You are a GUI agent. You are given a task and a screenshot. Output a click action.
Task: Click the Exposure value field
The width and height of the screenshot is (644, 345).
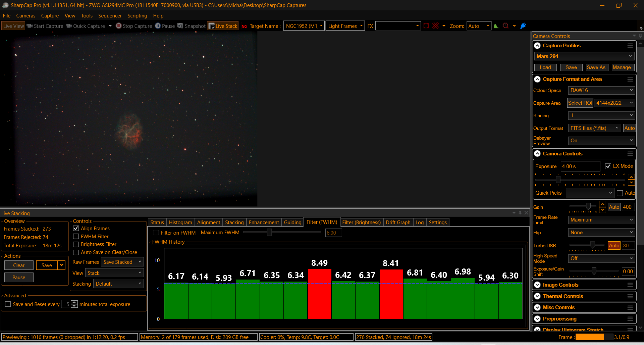point(581,166)
